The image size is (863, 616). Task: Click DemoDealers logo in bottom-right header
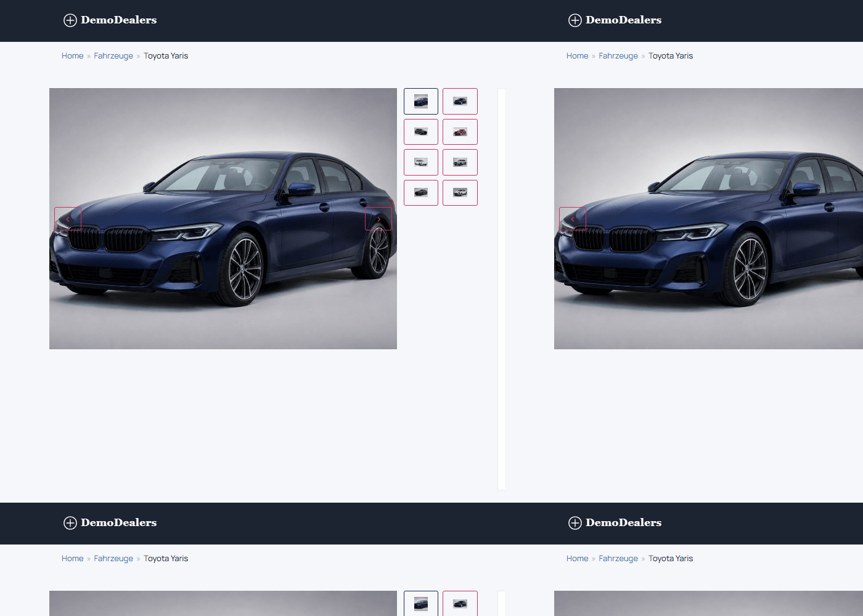click(615, 523)
